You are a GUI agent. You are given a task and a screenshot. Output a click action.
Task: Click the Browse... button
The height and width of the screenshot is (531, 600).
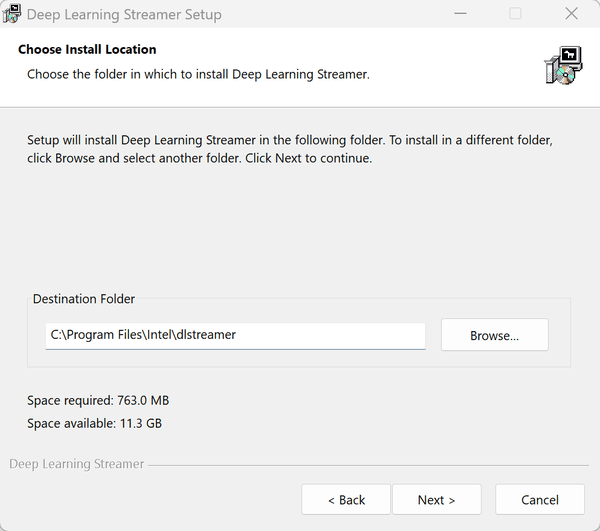point(494,335)
